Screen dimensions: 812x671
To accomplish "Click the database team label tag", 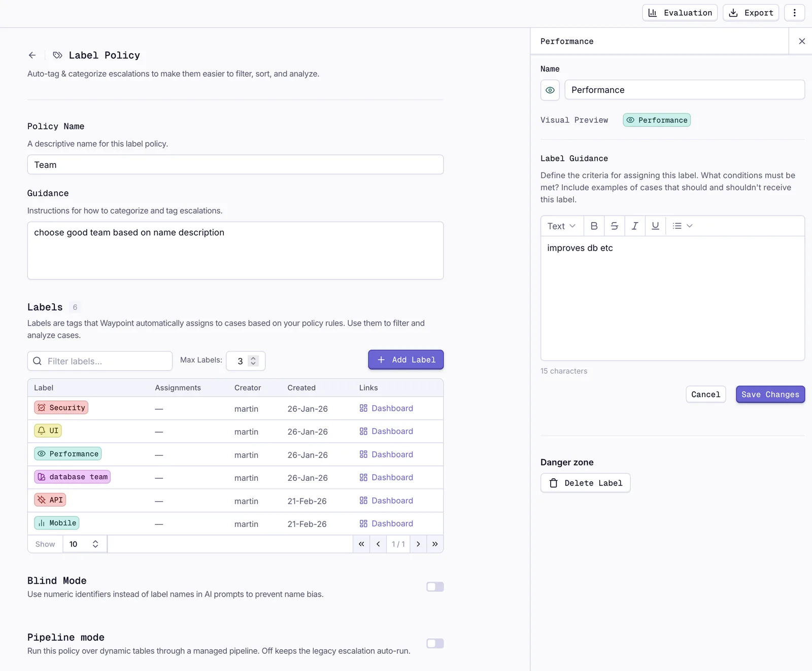I will tap(73, 477).
